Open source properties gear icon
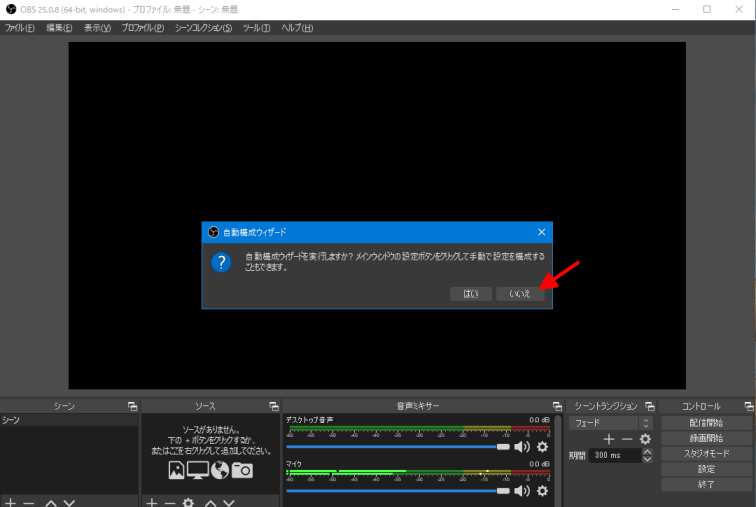756x507 pixels. click(x=188, y=503)
